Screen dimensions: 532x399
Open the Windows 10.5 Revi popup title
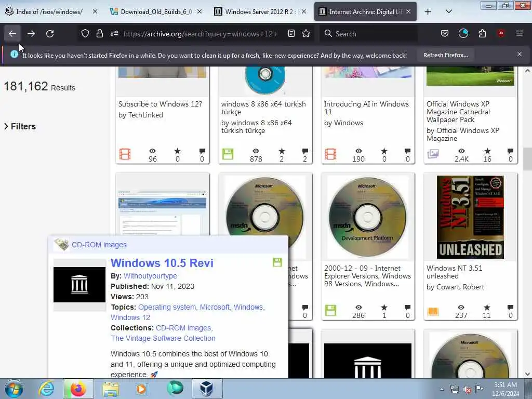pos(162,263)
